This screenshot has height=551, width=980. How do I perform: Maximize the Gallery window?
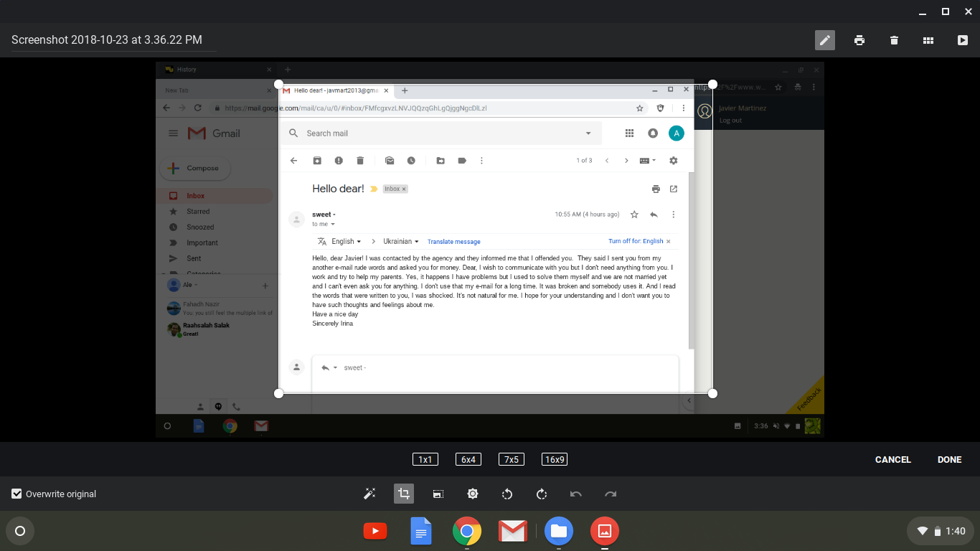(946, 11)
